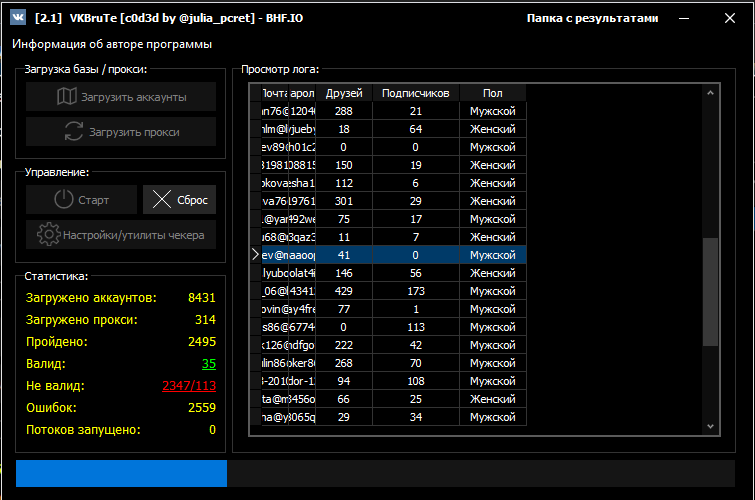Viewport: 755px width, 500px height.
Task: Sort by the Друзей column header
Action: coord(344,93)
